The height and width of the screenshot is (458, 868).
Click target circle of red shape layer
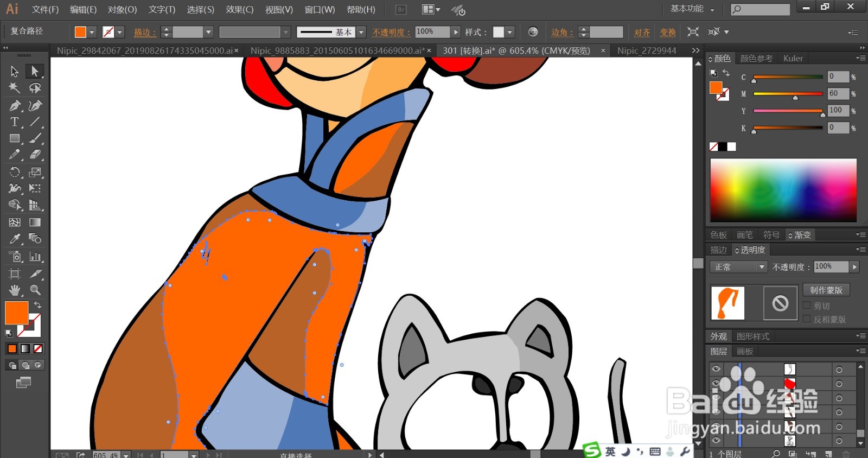839,384
